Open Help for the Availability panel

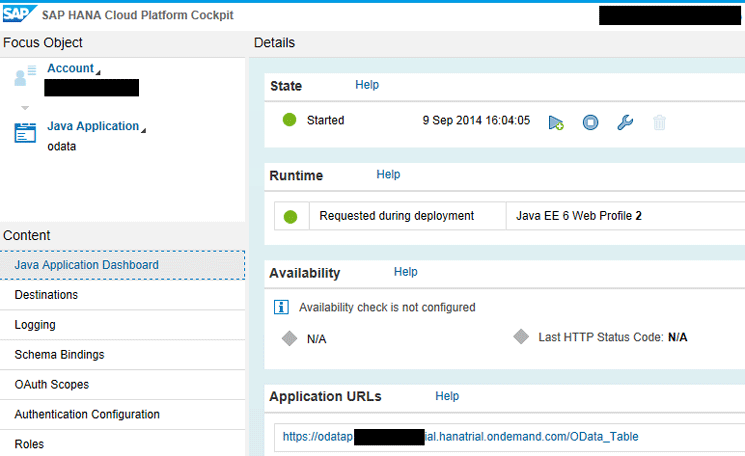point(405,272)
